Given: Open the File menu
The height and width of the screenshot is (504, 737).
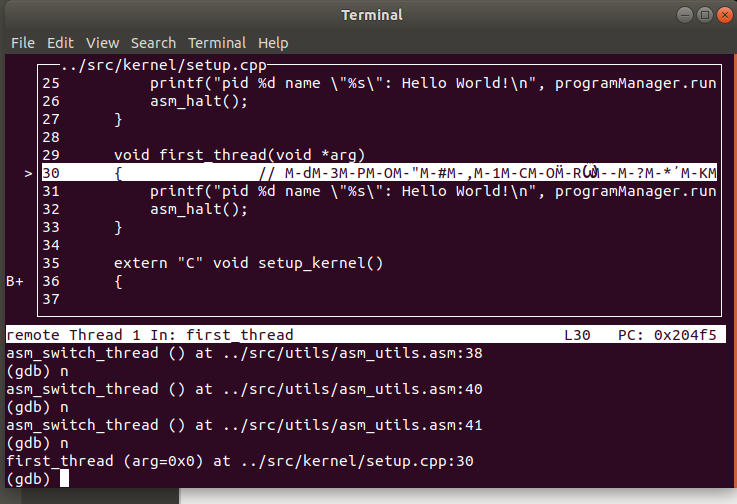Looking at the screenshot, I should coord(23,43).
